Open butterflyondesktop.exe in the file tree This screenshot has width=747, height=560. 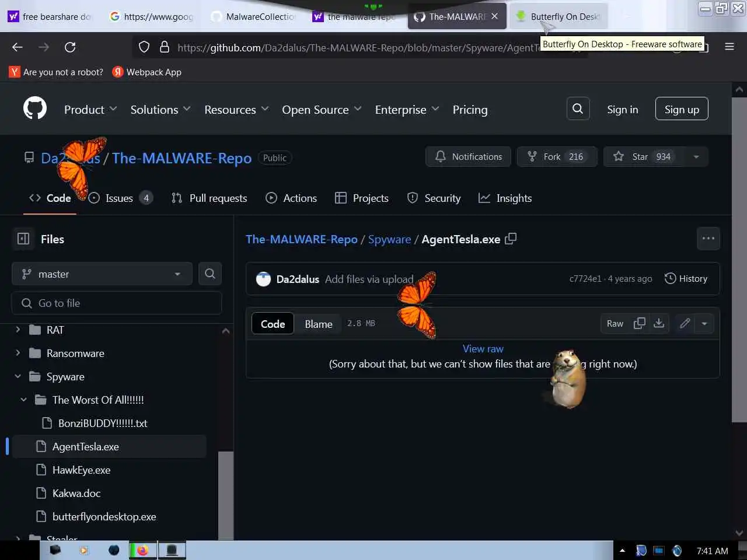[x=104, y=516]
